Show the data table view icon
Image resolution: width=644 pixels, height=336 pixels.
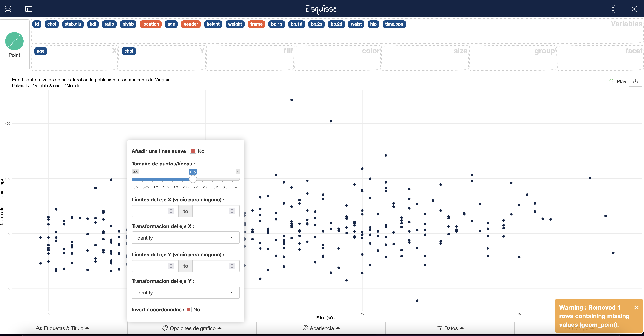(29, 9)
